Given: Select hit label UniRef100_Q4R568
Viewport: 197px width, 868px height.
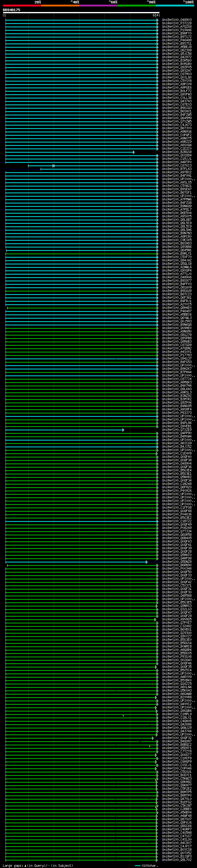Looking at the screenshot, I should pos(177,596).
